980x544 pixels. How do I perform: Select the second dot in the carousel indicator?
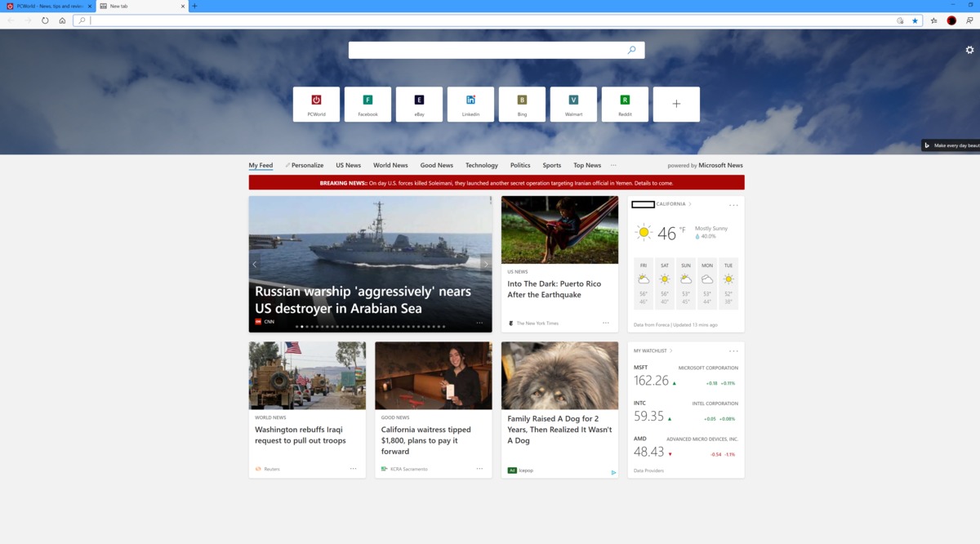[301, 327]
